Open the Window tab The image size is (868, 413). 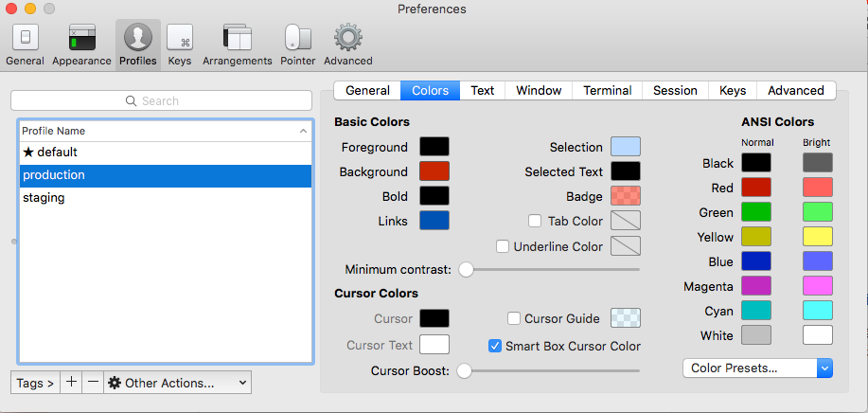tap(539, 90)
